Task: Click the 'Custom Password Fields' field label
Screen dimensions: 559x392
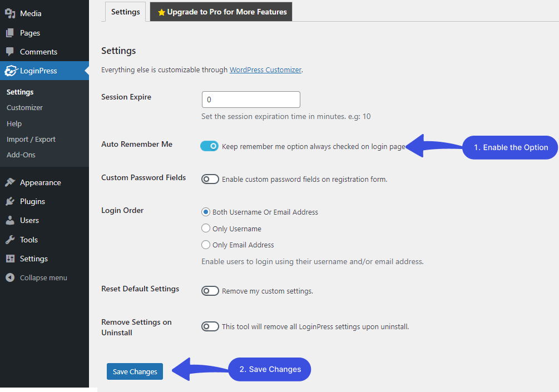Action: tap(144, 177)
